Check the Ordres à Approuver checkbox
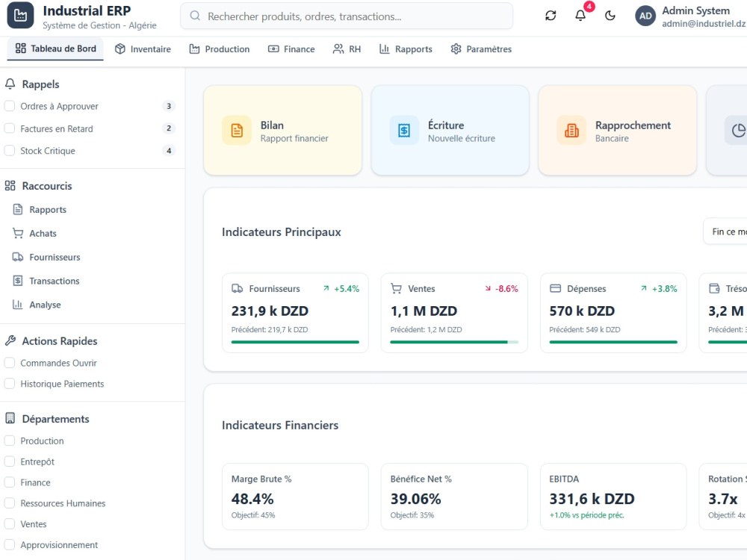 click(x=10, y=106)
